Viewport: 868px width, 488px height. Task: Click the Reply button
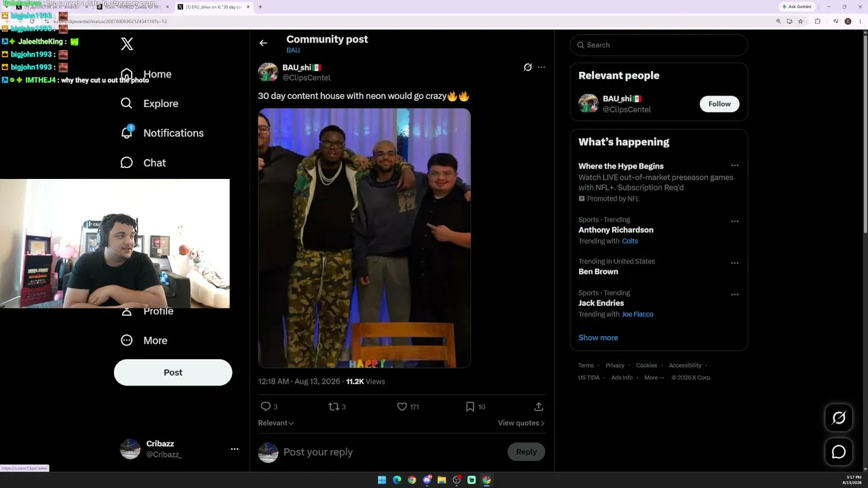(526, 452)
